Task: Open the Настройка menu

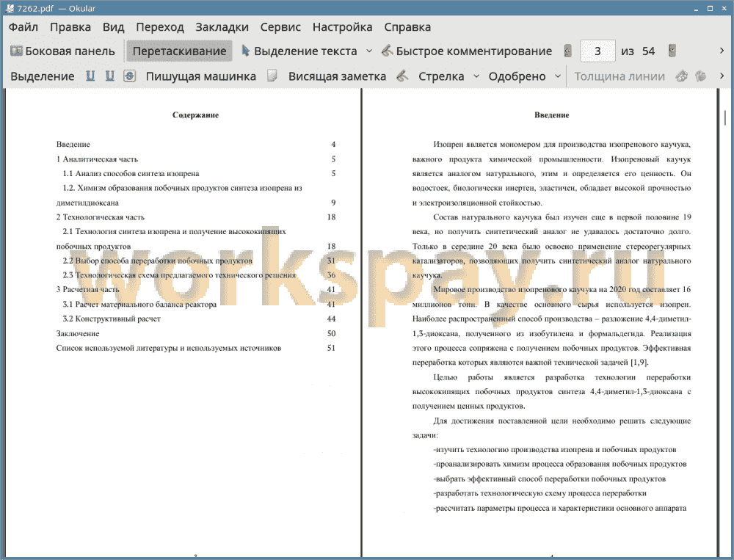Action: 342,27
